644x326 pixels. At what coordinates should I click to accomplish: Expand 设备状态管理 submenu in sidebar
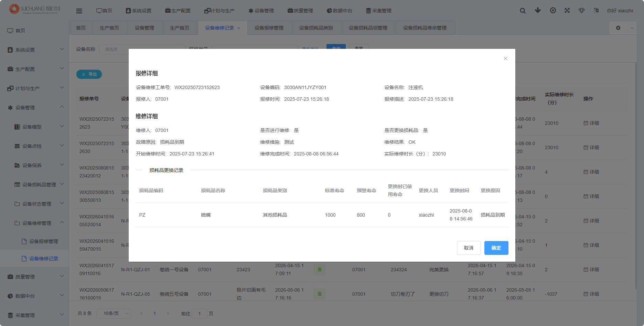click(x=34, y=204)
